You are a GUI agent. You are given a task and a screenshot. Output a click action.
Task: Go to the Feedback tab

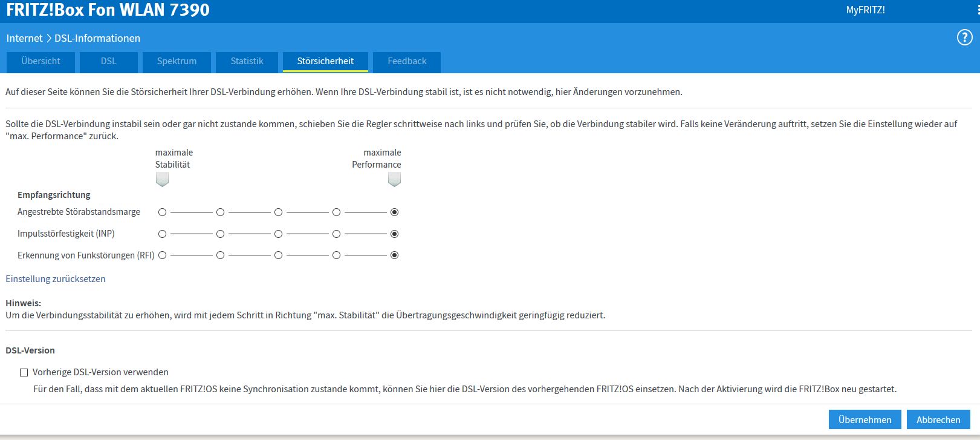[407, 62]
